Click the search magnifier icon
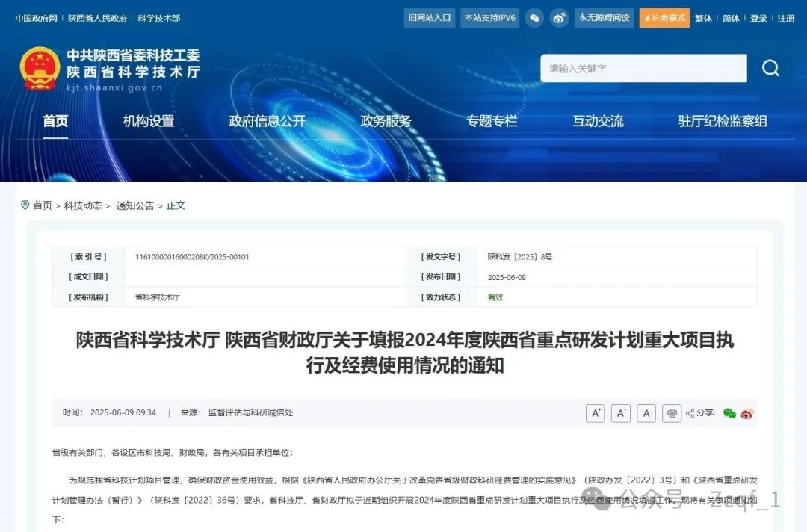The width and height of the screenshot is (807, 532). point(770,68)
